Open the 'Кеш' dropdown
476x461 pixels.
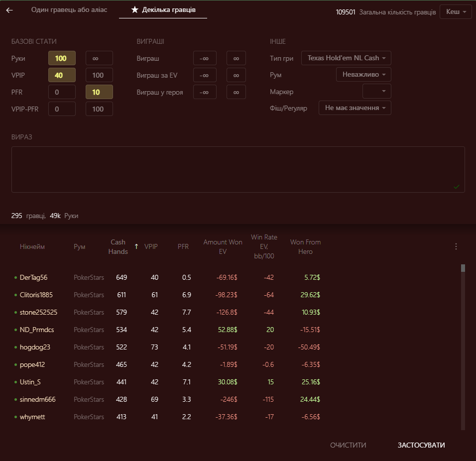point(456,12)
